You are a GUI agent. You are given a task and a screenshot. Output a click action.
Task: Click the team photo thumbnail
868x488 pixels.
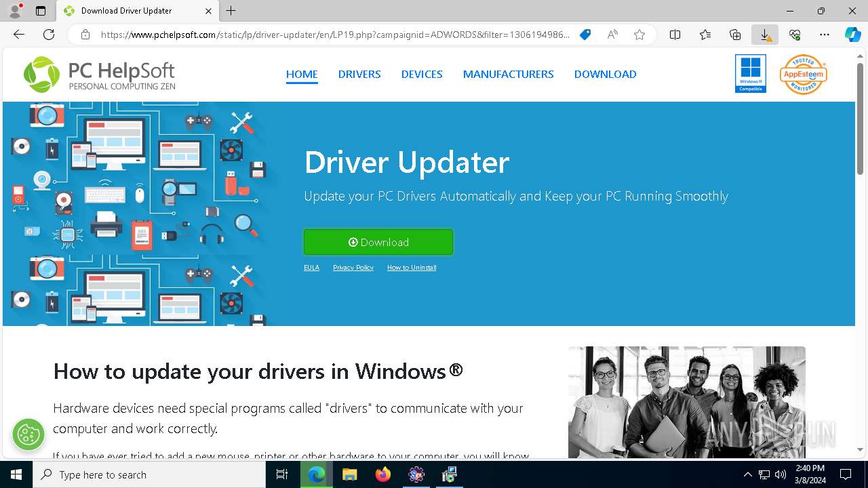pyautogui.click(x=687, y=402)
